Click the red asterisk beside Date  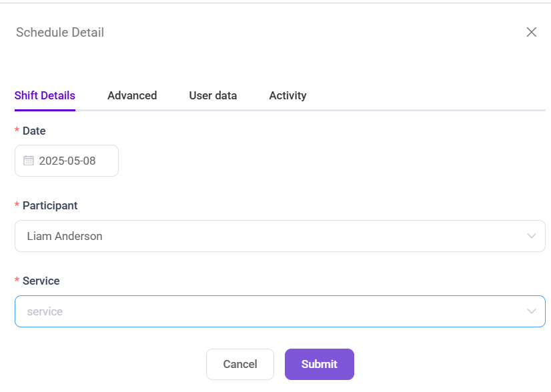17,132
